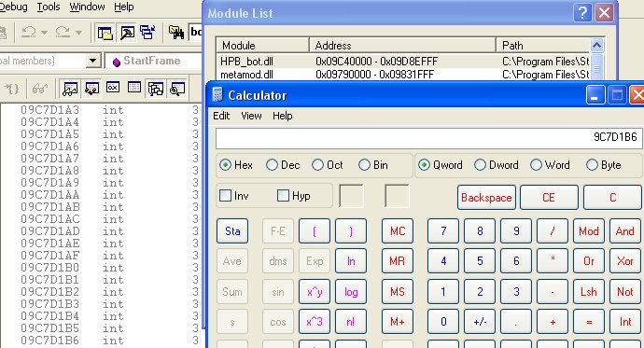Select the HPB_bot.dll module row

pos(403,62)
